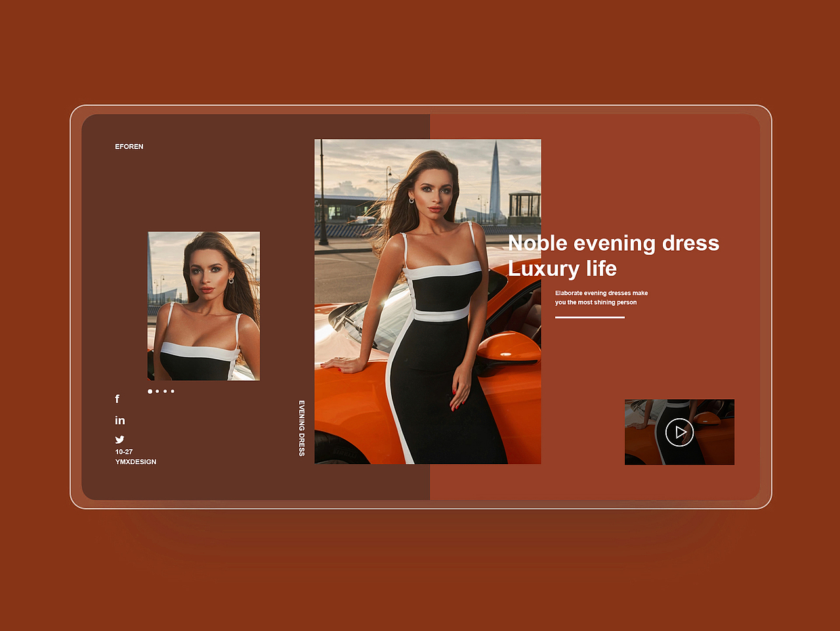This screenshot has height=631, width=840.
Task: Select the third carousel dot indicator
Action: click(165, 391)
